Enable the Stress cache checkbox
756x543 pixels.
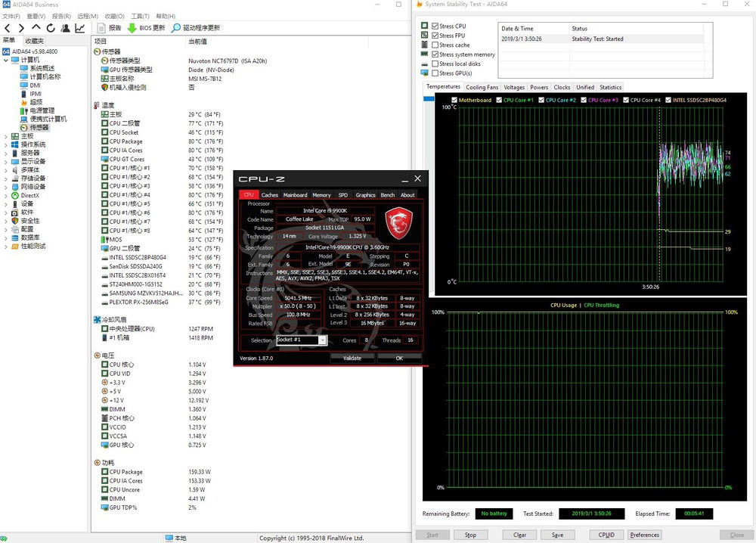[x=435, y=45]
